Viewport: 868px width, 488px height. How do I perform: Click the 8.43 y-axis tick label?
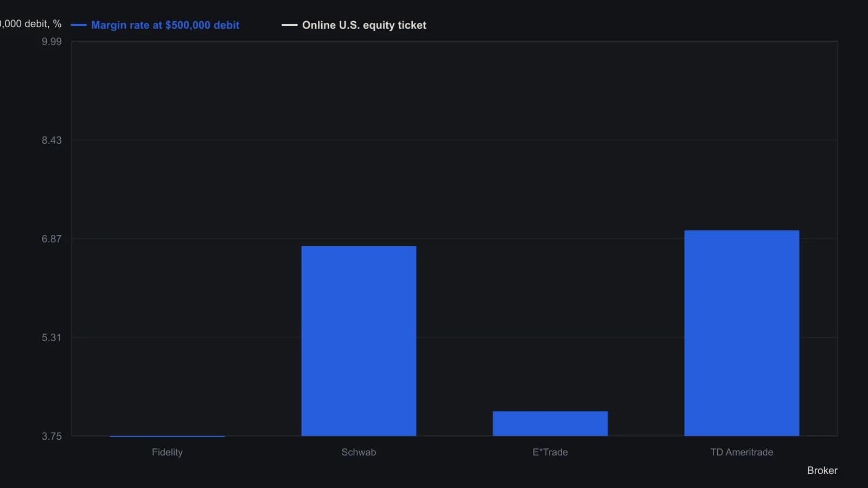(52, 140)
